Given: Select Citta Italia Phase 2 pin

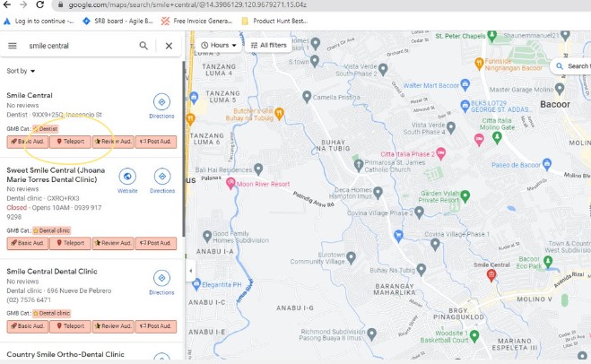Looking at the screenshot, I should 440,153.
